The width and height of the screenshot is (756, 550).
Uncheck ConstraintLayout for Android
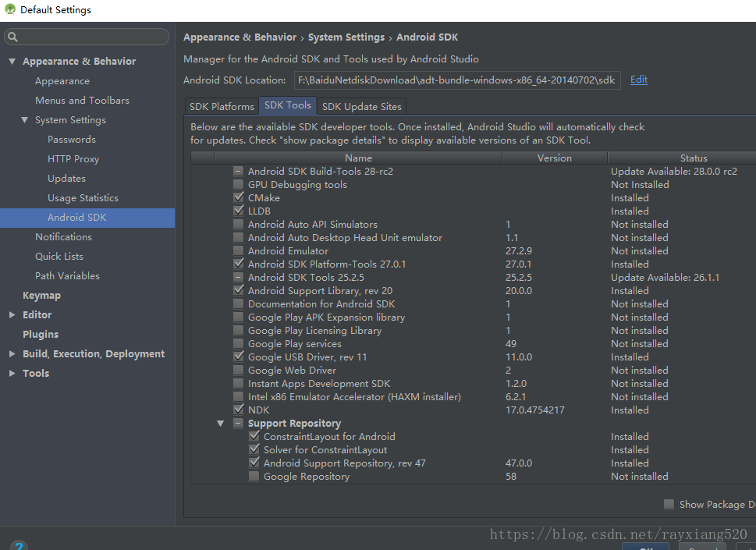(254, 436)
